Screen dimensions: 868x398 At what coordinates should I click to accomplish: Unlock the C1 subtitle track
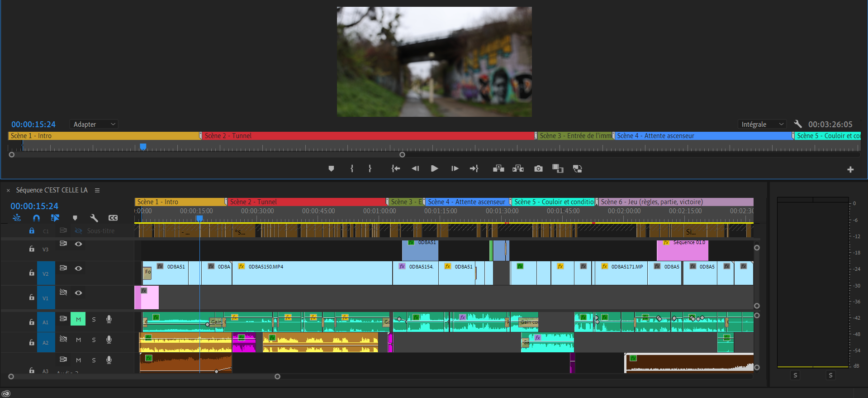pos(32,231)
